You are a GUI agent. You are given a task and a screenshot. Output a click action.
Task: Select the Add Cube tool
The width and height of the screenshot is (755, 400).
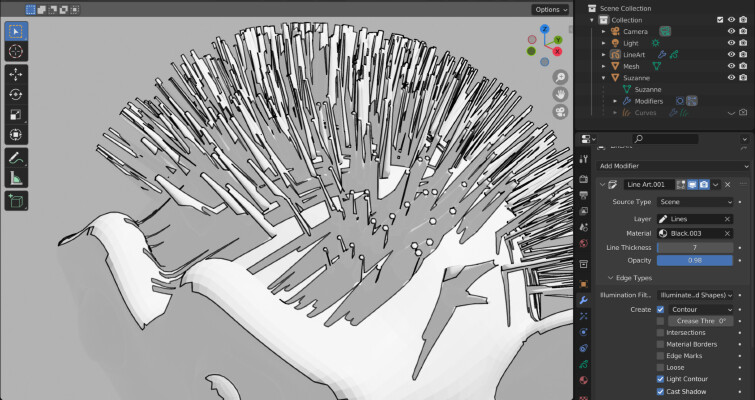pyautogui.click(x=16, y=201)
